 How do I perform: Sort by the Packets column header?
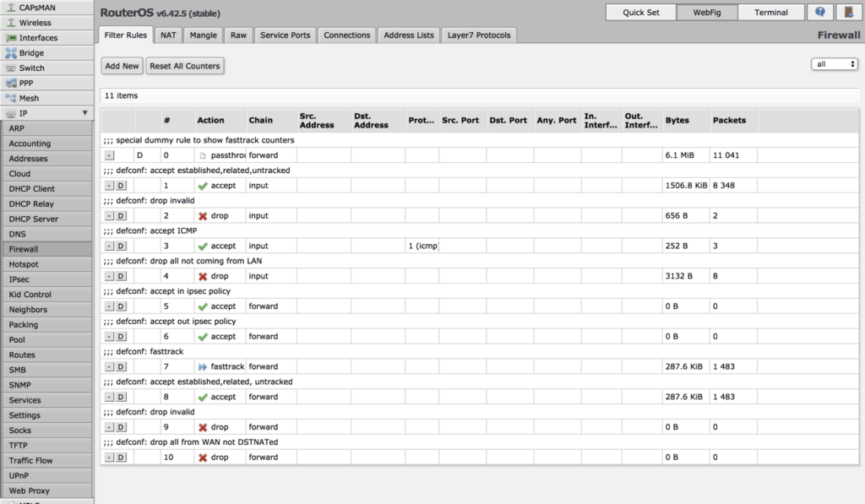[x=733, y=120]
